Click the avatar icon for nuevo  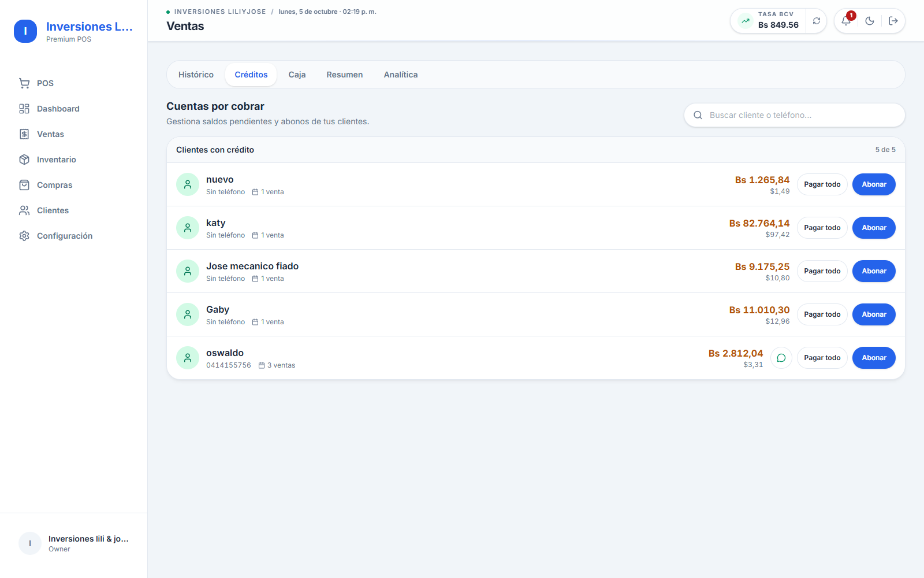point(188,184)
